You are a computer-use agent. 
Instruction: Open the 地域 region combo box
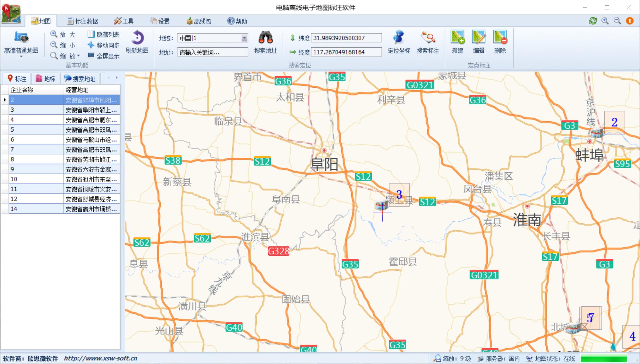[x=213, y=38]
